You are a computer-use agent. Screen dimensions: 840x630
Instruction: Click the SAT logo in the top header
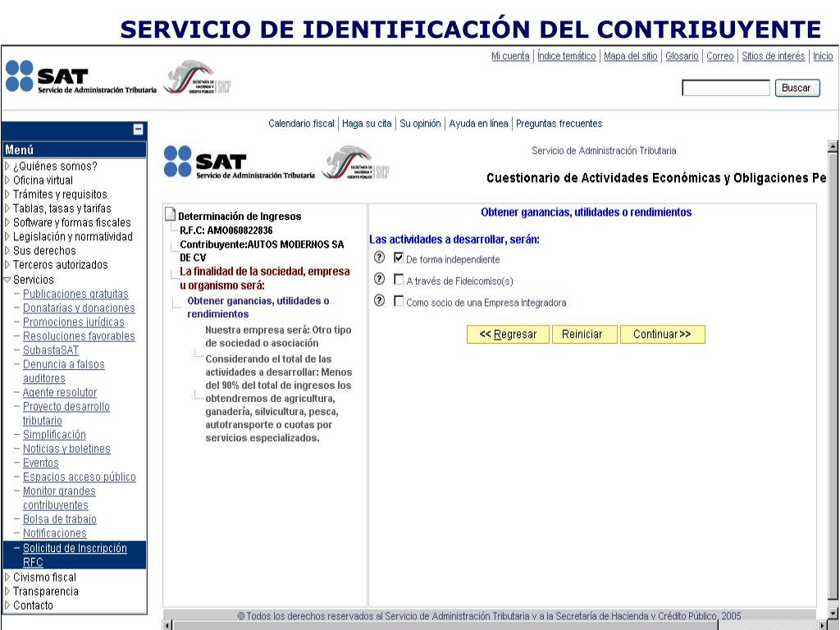click(80, 77)
